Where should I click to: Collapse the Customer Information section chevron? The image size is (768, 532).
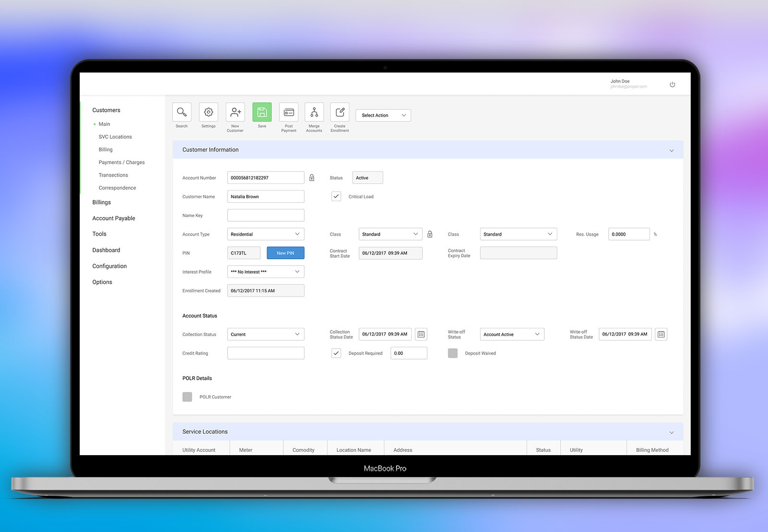point(671,150)
